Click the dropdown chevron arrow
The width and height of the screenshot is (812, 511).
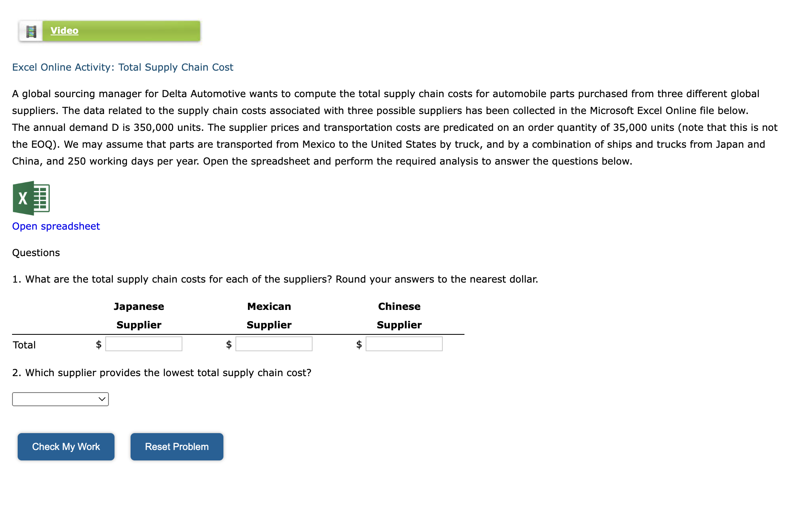[102, 399]
